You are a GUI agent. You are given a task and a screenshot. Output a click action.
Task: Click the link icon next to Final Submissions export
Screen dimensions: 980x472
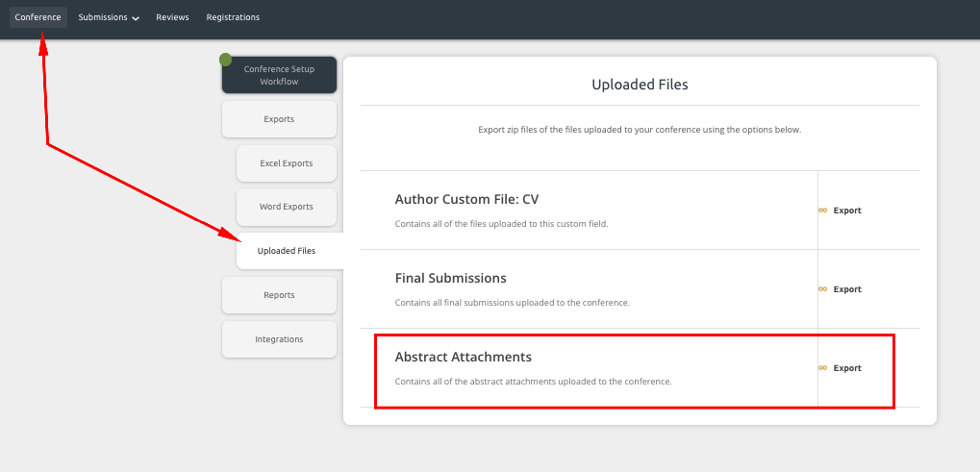(822, 289)
